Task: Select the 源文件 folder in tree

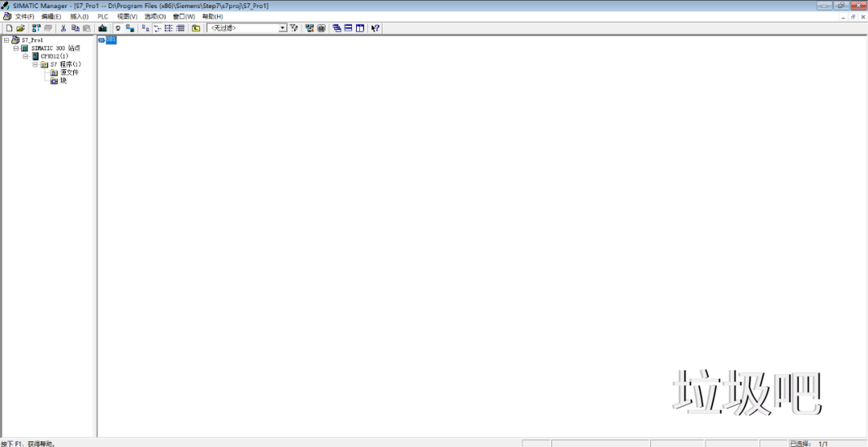Action: tap(69, 72)
